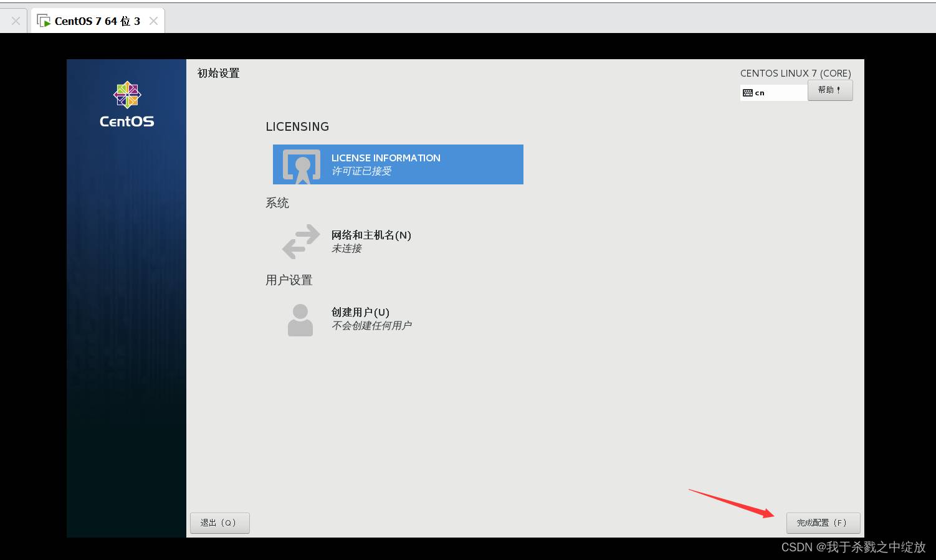The image size is (936, 560).
Task: Click the 帮助! help button
Action: tap(829, 90)
